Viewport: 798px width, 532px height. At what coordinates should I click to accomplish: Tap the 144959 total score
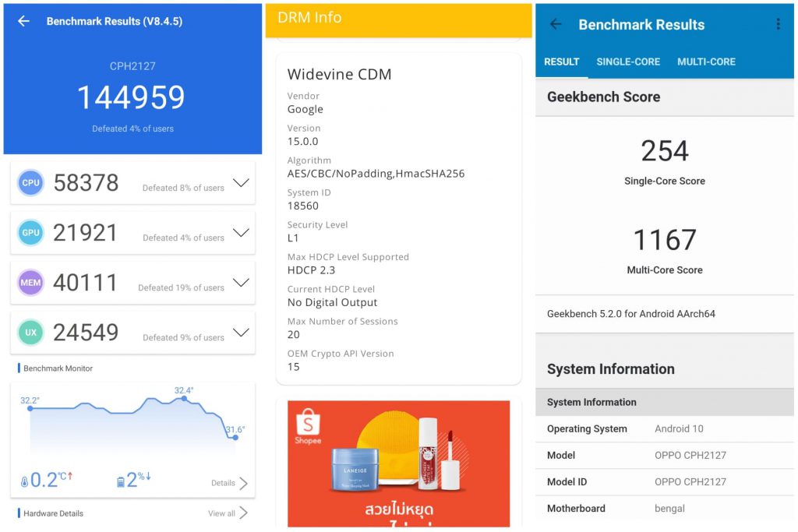(131, 97)
